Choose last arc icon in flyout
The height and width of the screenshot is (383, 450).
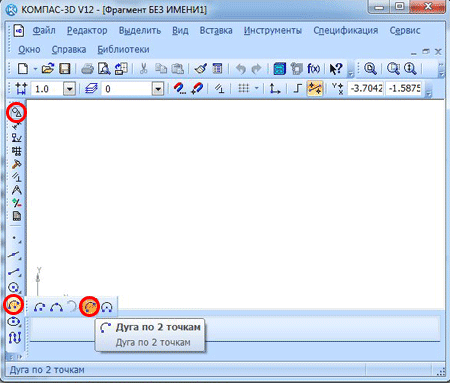click(107, 307)
